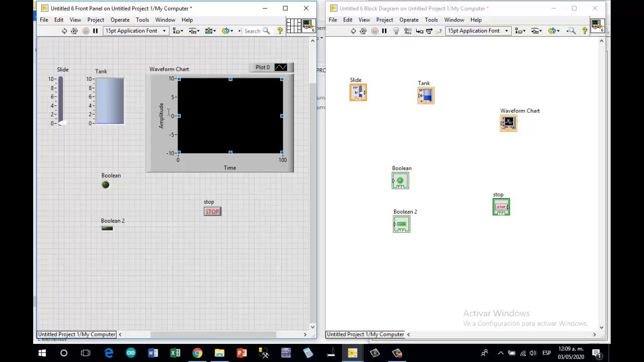Click Block Diagram vertical scroll down arrow
The width and height of the screenshot is (644, 362).
tap(601, 327)
